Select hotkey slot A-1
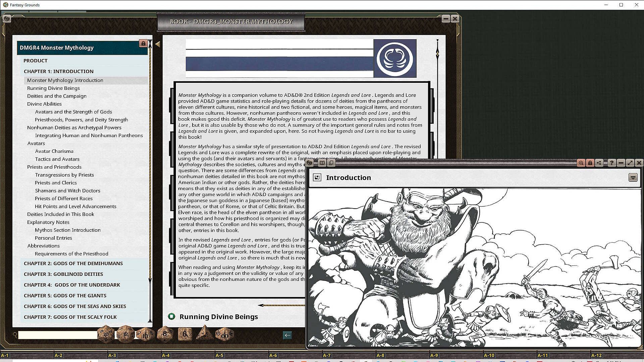The width and height of the screenshot is (644, 362). pyautogui.click(x=27, y=355)
